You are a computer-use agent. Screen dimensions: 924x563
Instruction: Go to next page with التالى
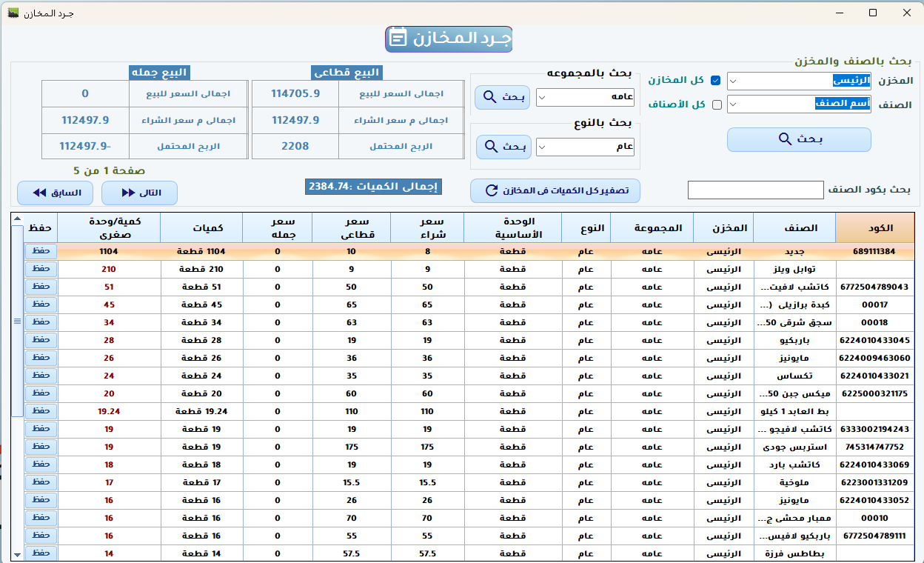click(138, 193)
